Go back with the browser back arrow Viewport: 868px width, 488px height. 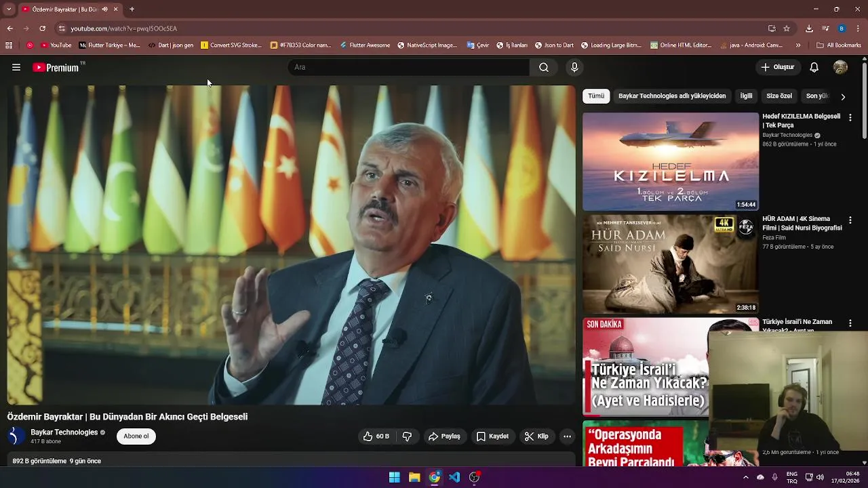coord(9,28)
